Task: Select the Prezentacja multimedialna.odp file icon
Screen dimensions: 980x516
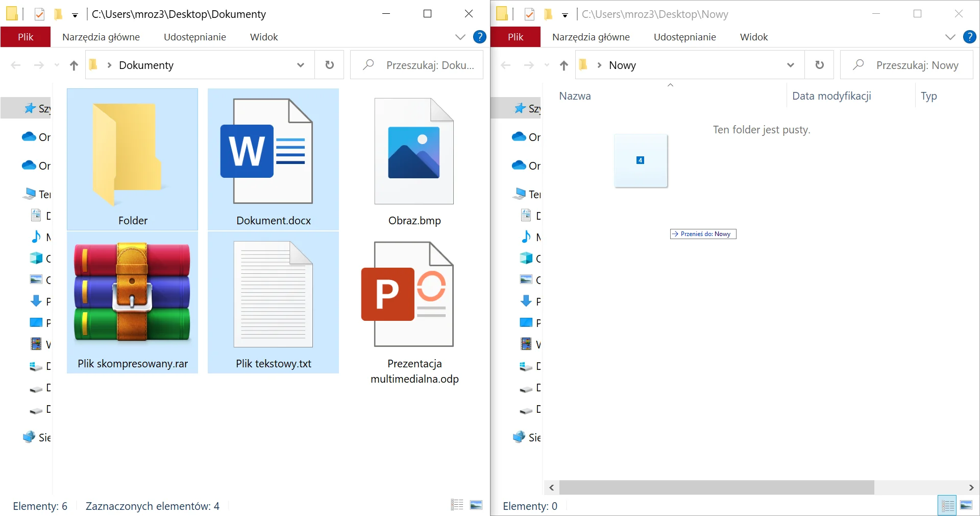Action: coord(407,294)
